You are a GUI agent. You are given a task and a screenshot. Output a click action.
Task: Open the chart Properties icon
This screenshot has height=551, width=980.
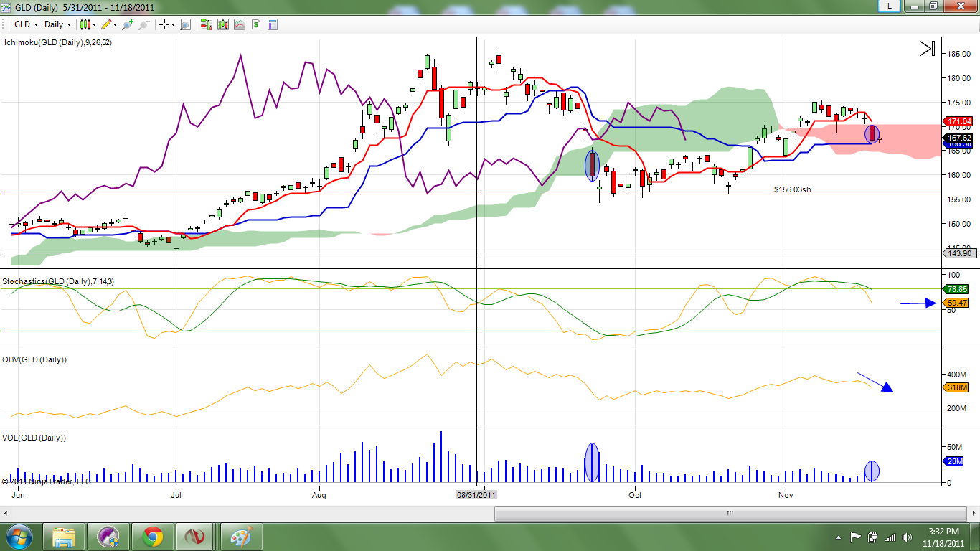273,24
